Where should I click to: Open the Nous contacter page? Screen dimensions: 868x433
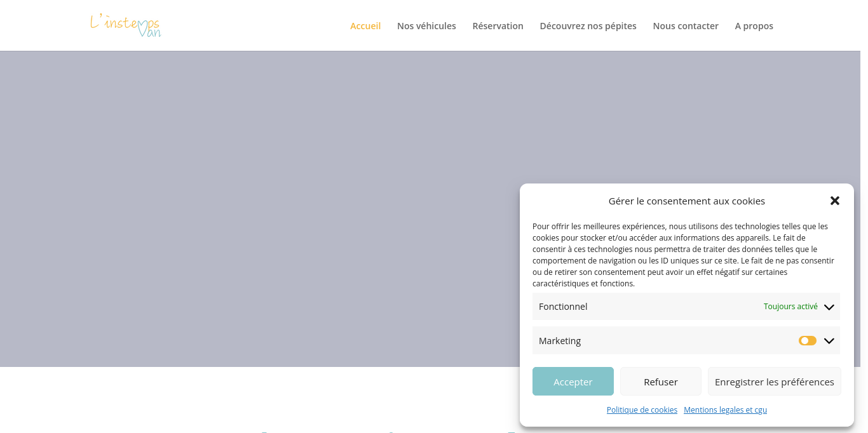point(686,26)
